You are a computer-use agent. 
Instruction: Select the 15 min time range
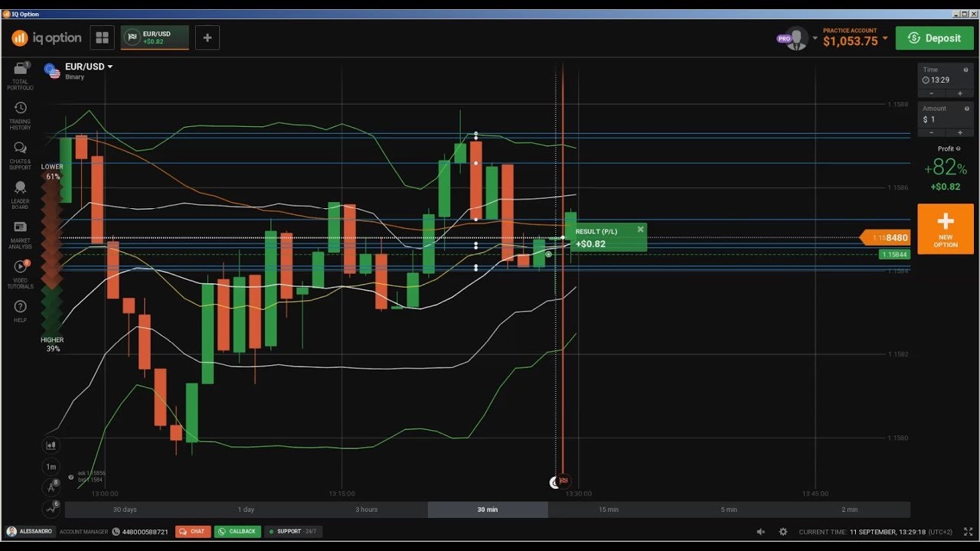pos(609,510)
